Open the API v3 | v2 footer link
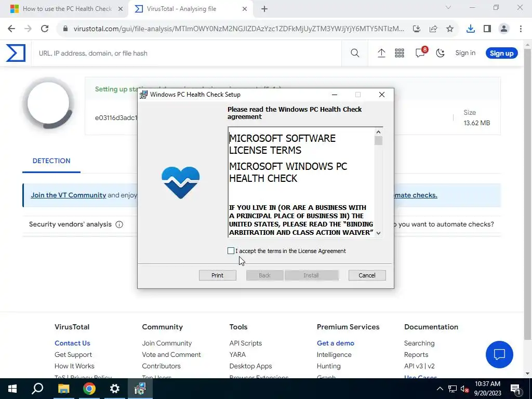Screen dimensions: 532x399 (x=419, y=366)
